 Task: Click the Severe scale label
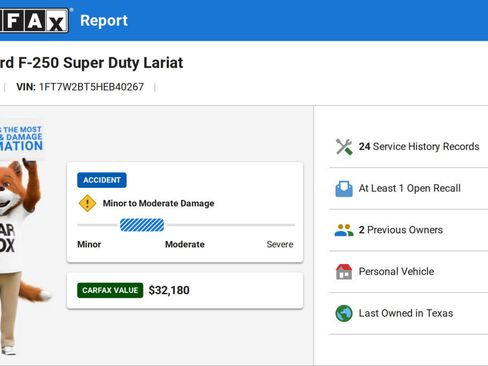(x=280, y=244)
